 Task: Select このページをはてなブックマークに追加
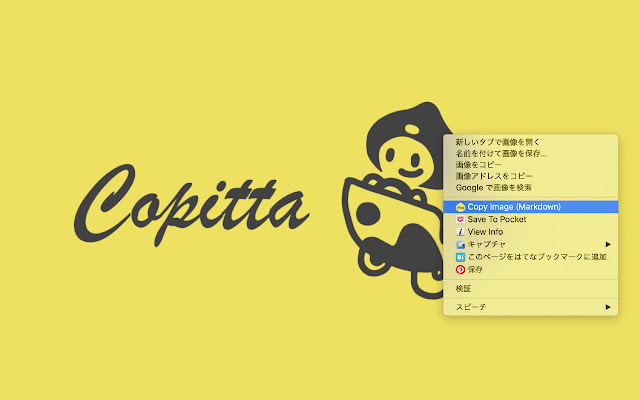(531, 257)
